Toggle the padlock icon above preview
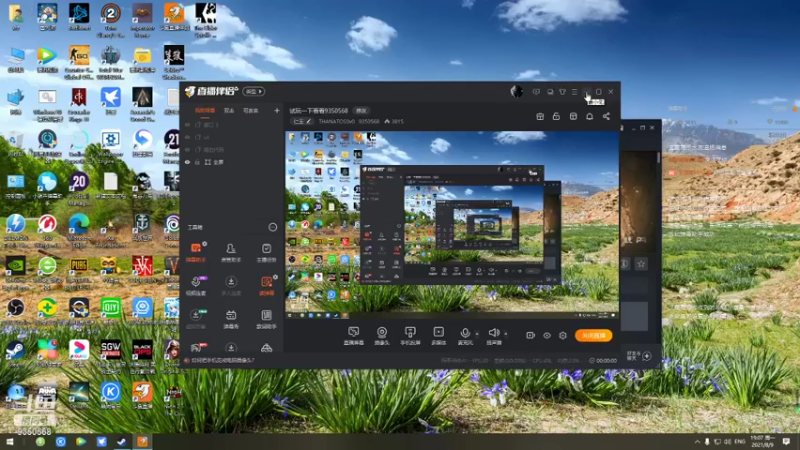This screenshot has width=800, height=450. tap(556, 116)
